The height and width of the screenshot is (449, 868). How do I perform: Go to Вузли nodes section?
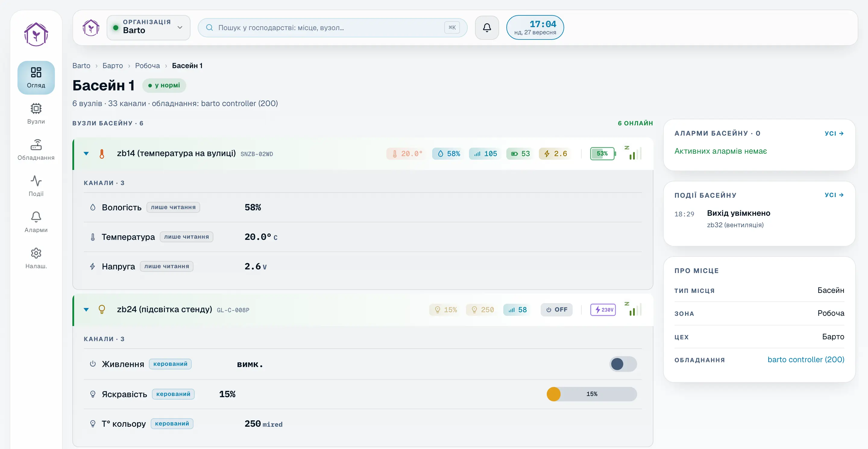click(36, 114)
